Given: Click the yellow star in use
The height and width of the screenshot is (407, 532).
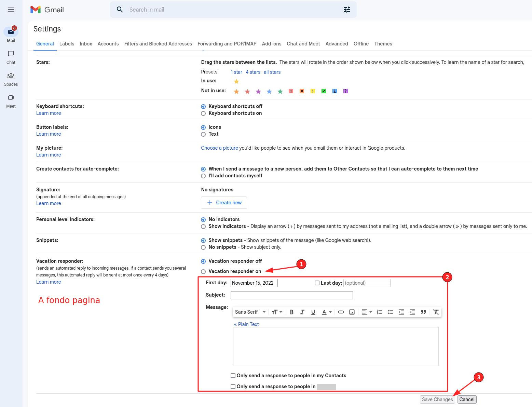Looking at the screenshot, I should click(236, 81).
